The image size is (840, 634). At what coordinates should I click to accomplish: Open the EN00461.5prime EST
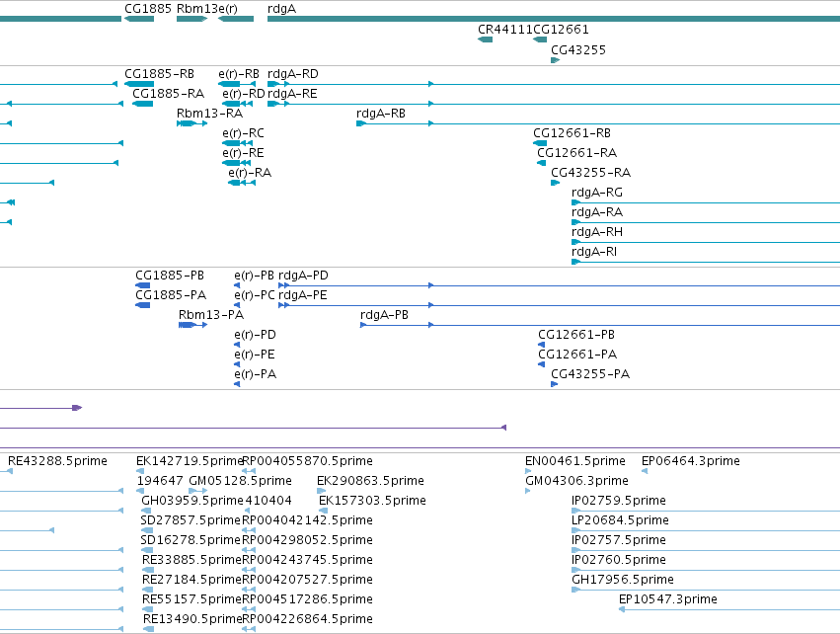coord(575,461)
